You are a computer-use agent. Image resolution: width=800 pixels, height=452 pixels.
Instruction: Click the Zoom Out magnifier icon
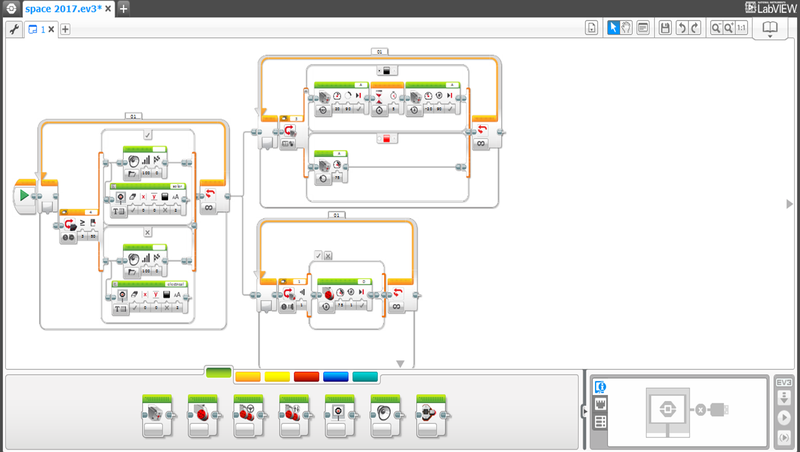717,28
